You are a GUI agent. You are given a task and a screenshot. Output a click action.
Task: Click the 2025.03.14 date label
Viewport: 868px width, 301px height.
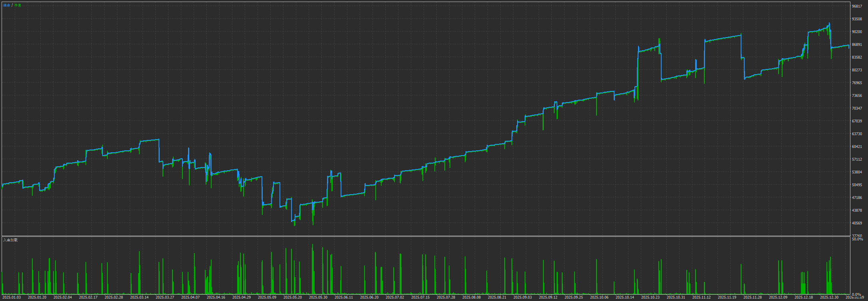(x=139, y=297)
